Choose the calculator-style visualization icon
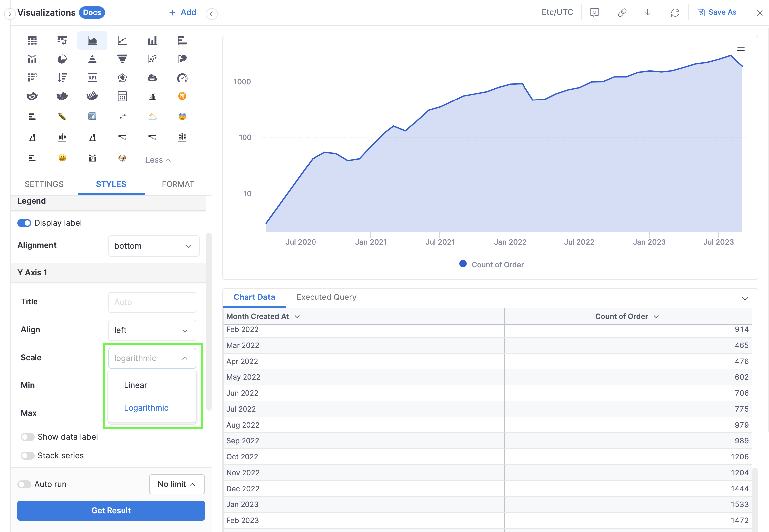 coord(122,96)
